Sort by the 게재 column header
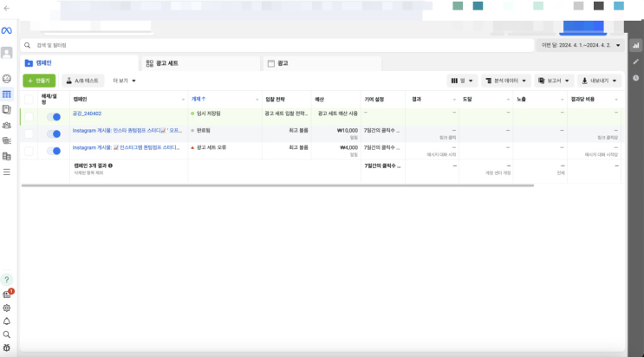Screen dimensions: 644x357 tap(198, 99)
